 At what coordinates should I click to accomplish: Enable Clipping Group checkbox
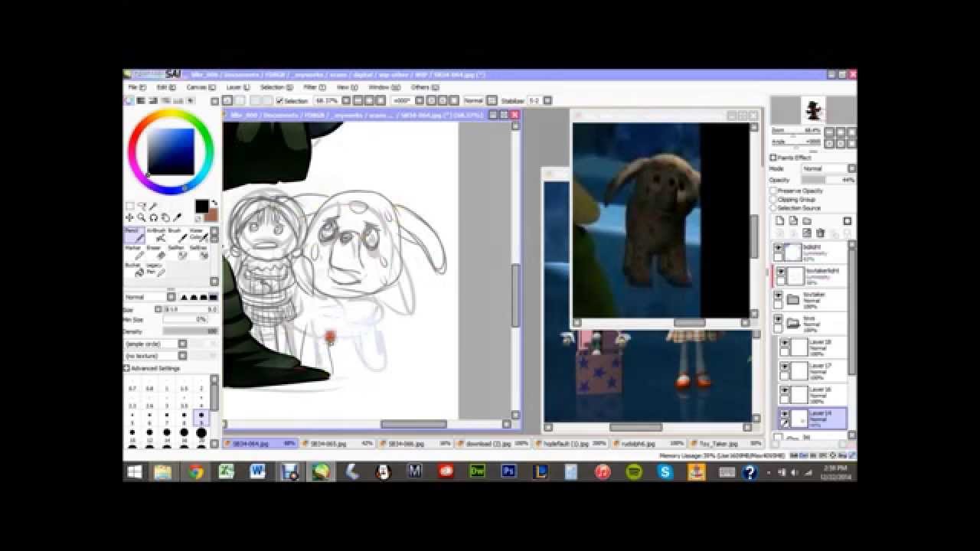tap(773, 199)
